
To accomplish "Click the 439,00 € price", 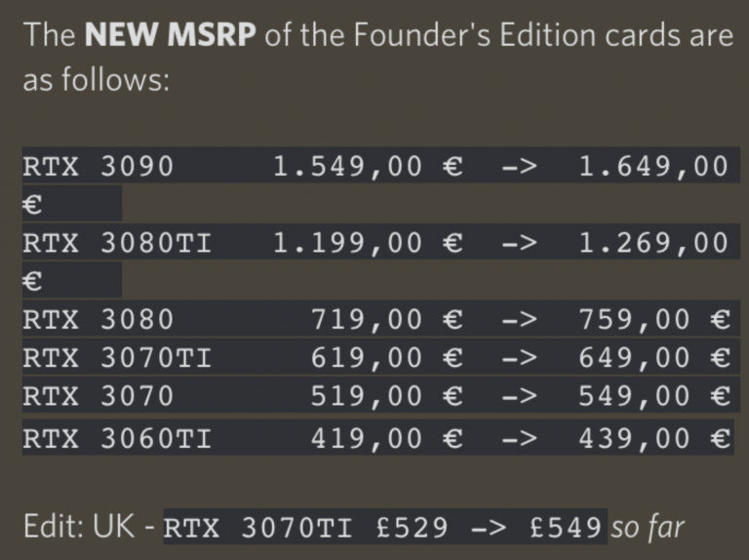I will point(654,439).
